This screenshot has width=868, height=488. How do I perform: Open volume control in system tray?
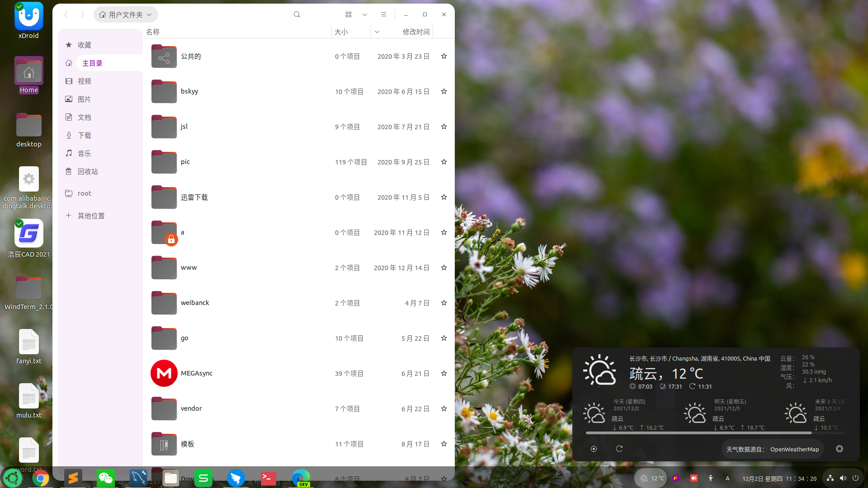(843, 478)
